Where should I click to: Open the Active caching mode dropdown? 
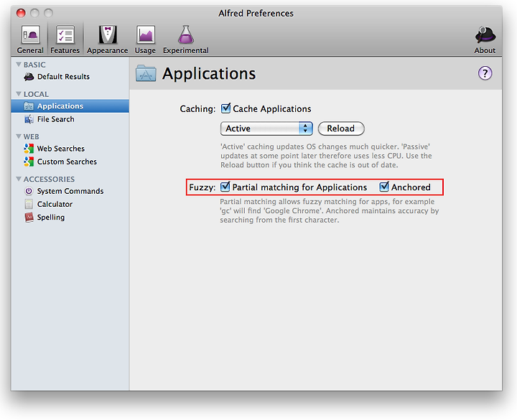(x=266, y=129)
